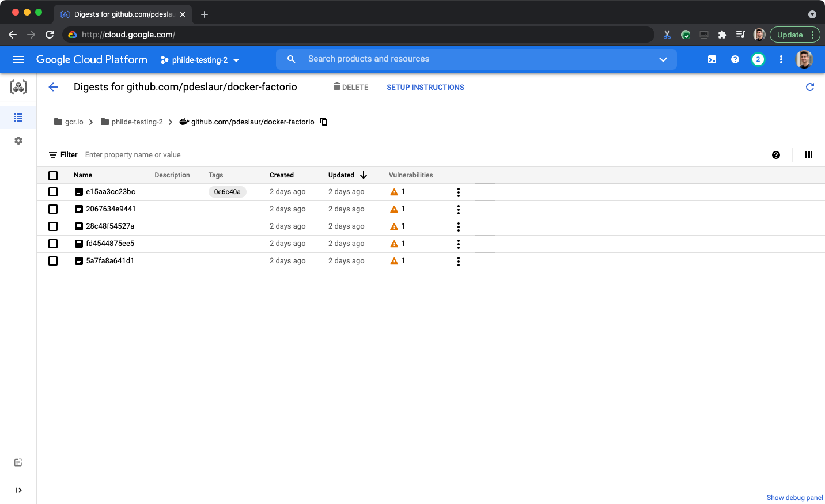Viewport: 825px width, 504px height.
Task: View notifications badge showing 2
Action: [758, 59]
